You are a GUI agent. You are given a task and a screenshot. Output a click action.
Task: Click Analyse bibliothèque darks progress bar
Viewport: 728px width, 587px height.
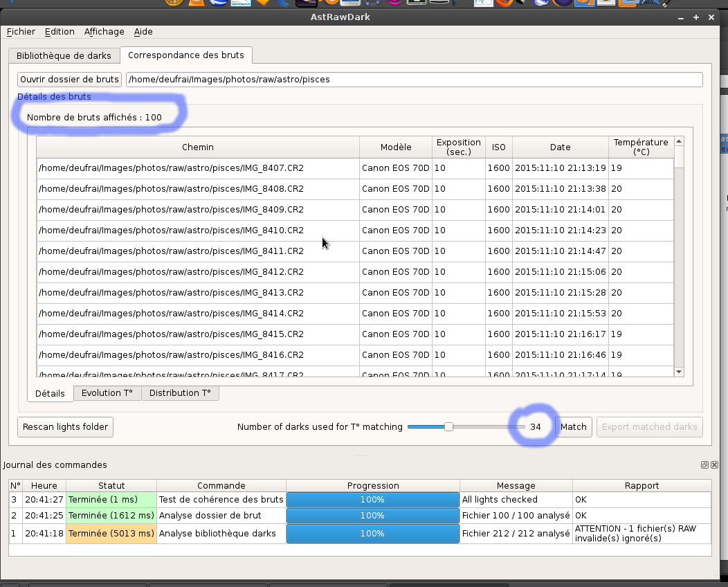tap(373, 534)
